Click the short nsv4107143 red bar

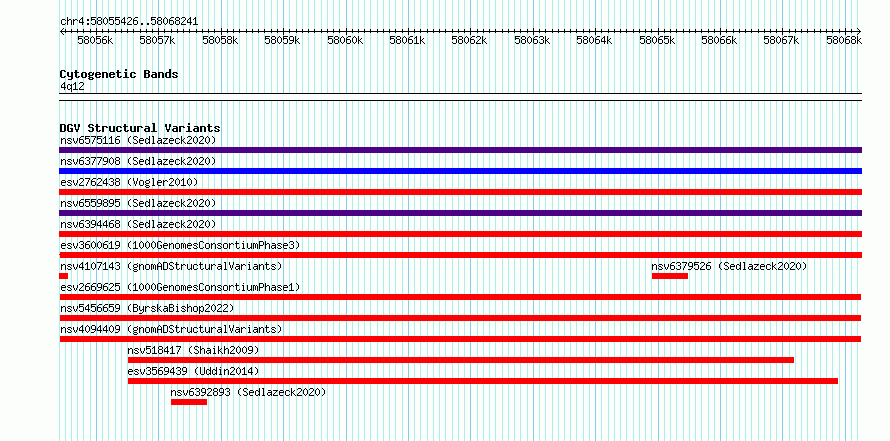click(64, 276)
